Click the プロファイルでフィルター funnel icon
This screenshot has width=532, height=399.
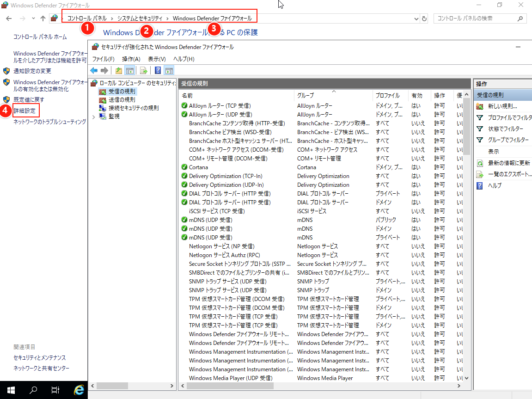[480, 118]
